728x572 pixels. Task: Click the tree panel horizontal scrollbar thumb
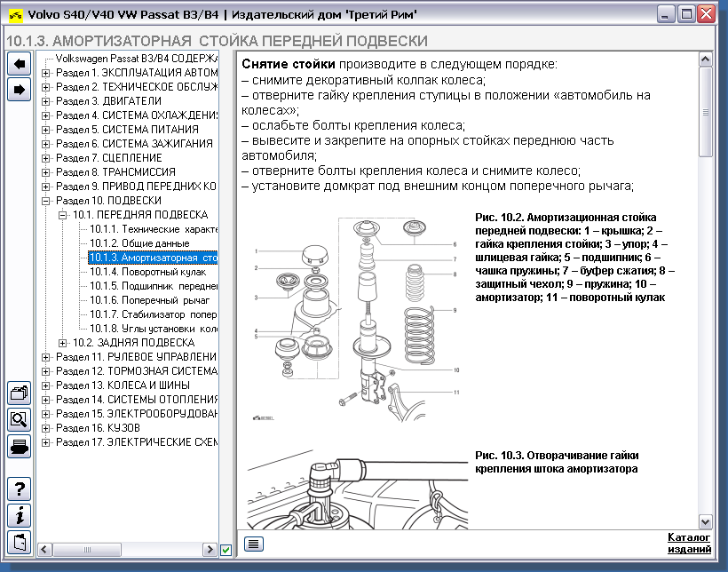coord(87,550)
